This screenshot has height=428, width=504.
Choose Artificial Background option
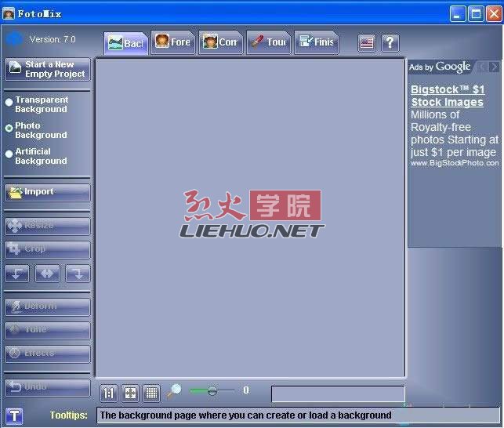coord(36,156)
